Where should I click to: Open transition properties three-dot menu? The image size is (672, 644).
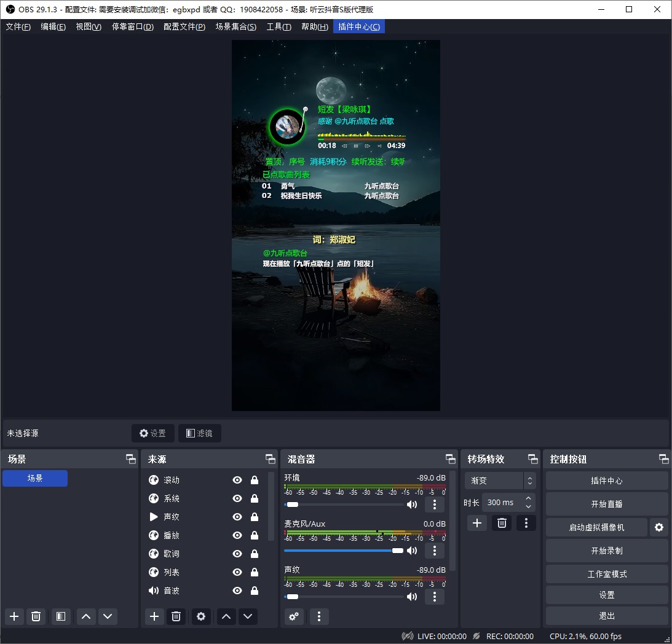pyautogui.click(x=526, y=523)
